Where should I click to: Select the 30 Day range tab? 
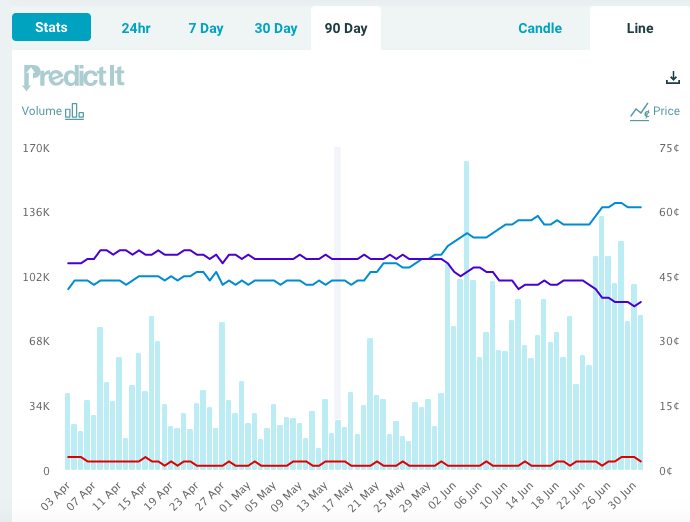click(x=276, y=28)
